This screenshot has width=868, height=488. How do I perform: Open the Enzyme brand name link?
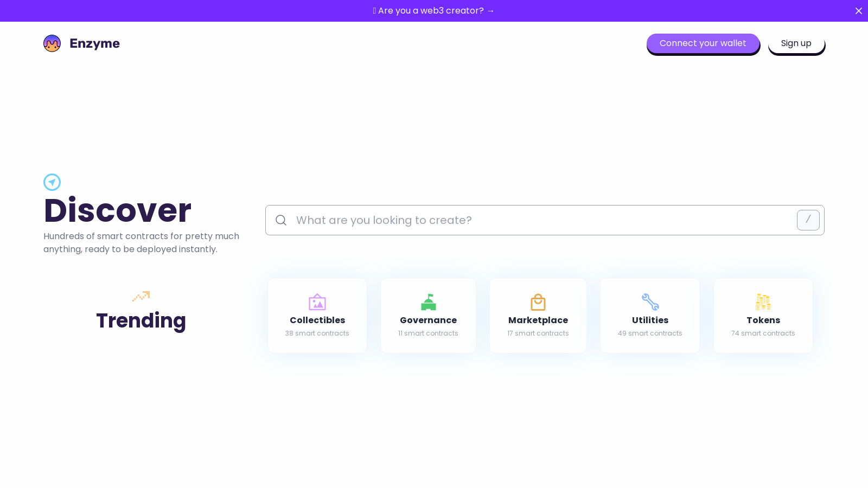(94, 43)
